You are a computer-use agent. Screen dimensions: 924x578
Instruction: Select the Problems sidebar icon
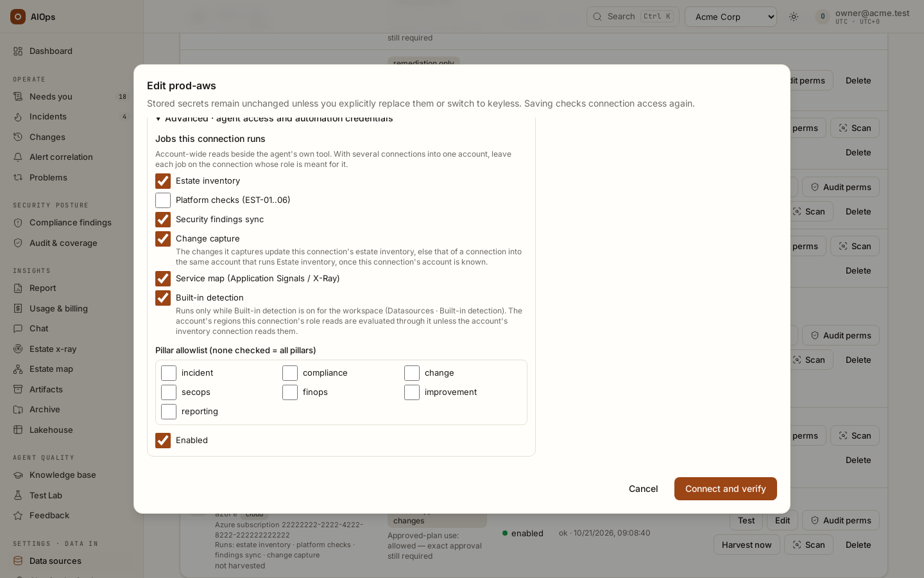click(x=18, y=178)
